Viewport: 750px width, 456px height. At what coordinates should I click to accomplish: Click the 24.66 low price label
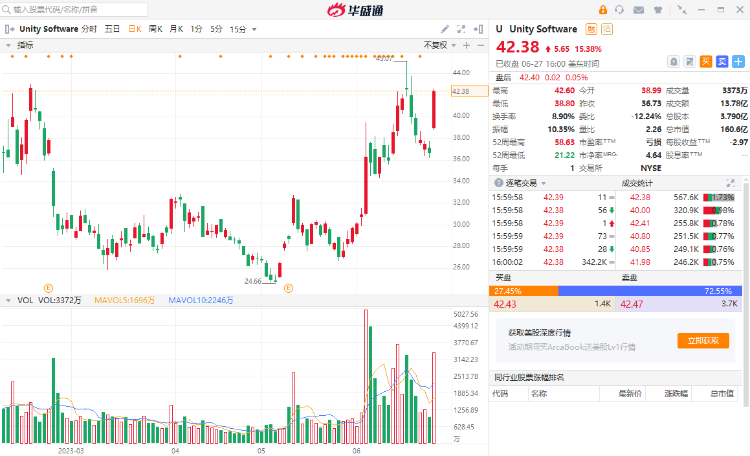(253, 281)
